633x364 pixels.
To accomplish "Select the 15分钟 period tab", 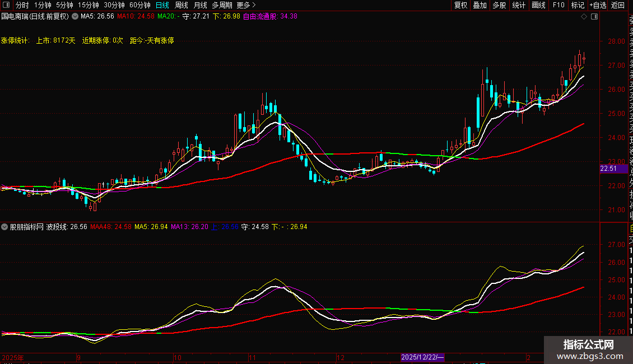I will (89, 5).
